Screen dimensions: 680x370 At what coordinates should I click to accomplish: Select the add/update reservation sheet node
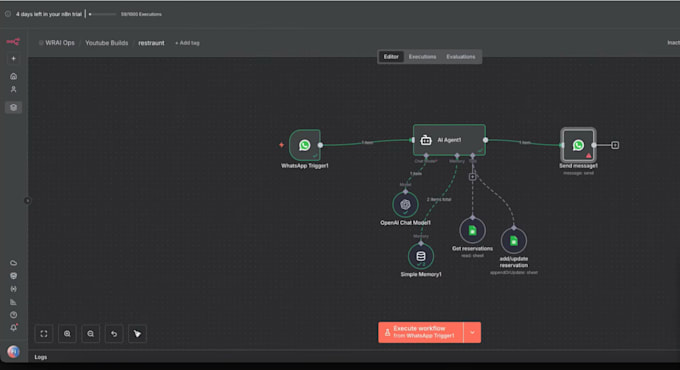tap(513, 241)
